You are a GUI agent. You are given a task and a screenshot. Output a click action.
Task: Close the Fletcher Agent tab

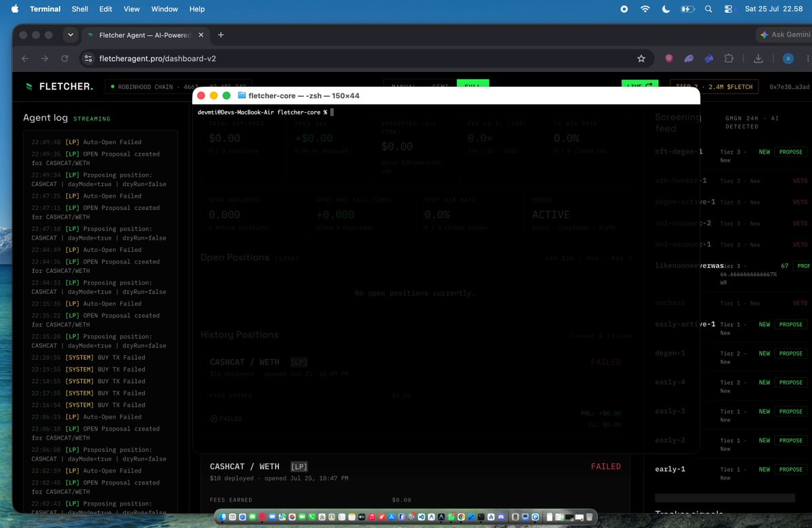click(201, 35)
